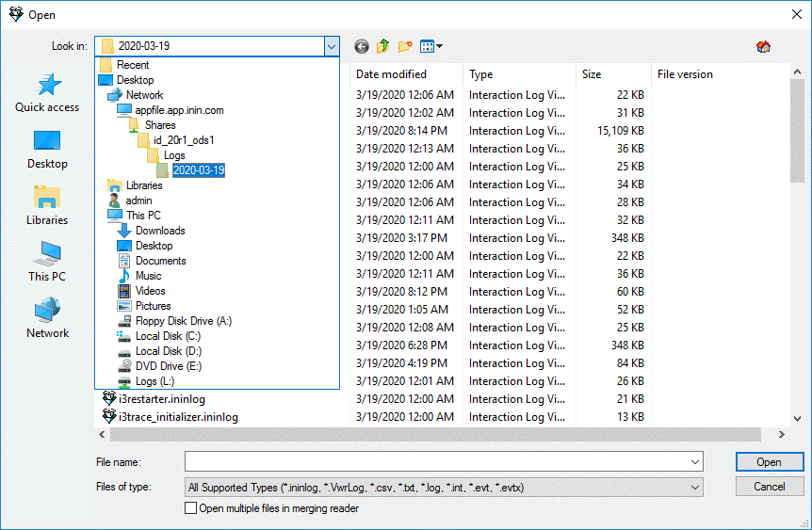Click the Cancel button

click(x=768, y=487)
